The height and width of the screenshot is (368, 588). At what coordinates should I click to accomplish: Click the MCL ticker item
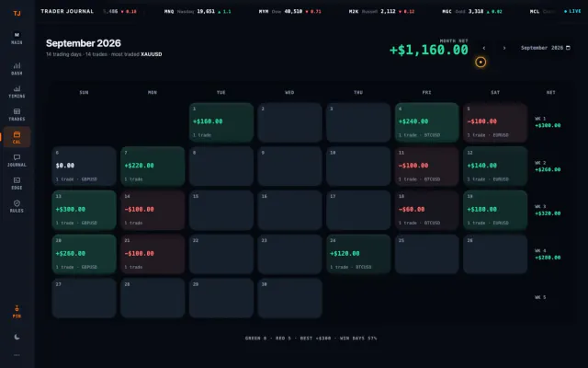pyautogui.click(x=542, y=12)
